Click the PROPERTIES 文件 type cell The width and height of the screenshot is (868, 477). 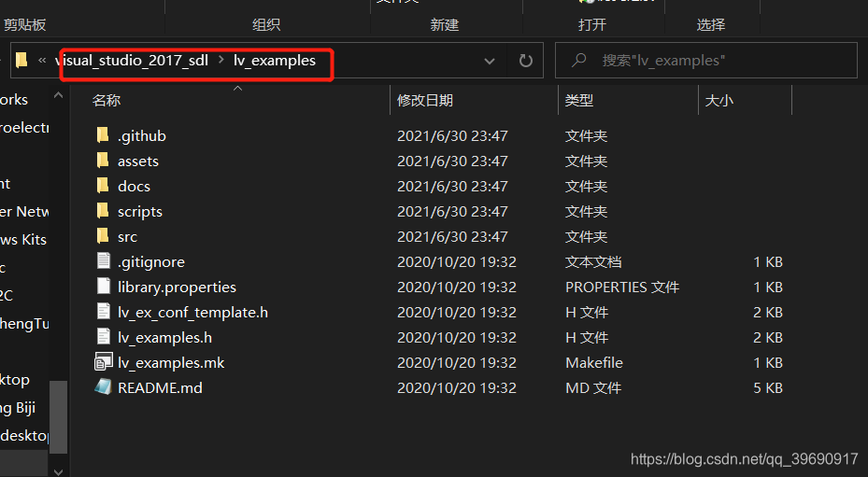622,288
